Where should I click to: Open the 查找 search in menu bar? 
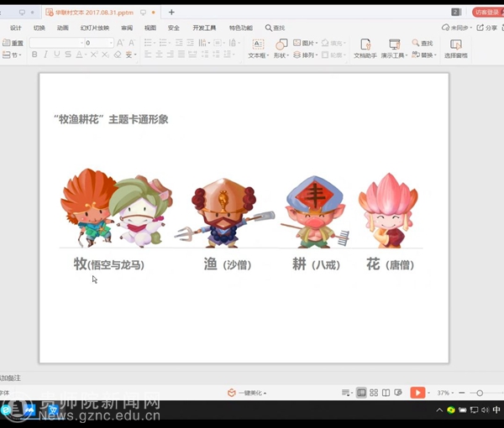click(x=276, y=28)
